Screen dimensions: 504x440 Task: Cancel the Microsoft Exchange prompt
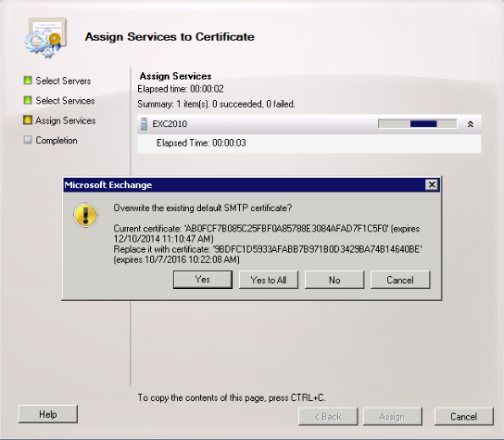(x=400, y=280)
